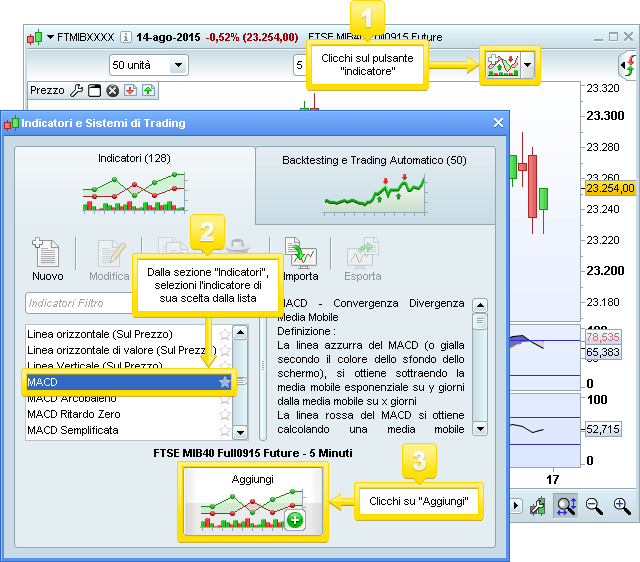Close the Indicatori e Sistemi di Trading dialog

498,122
